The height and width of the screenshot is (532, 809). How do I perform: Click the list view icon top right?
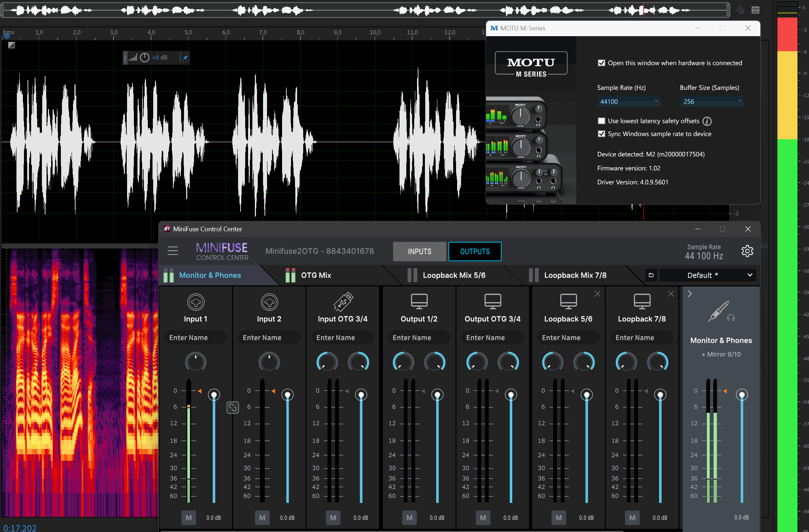click(755, 10)
